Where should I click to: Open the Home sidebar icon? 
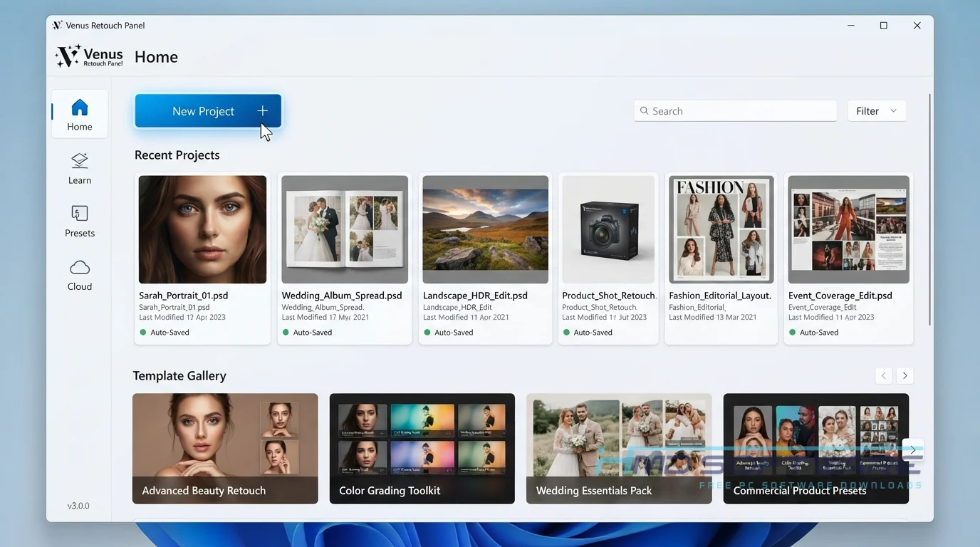click(x=80, y=108)
